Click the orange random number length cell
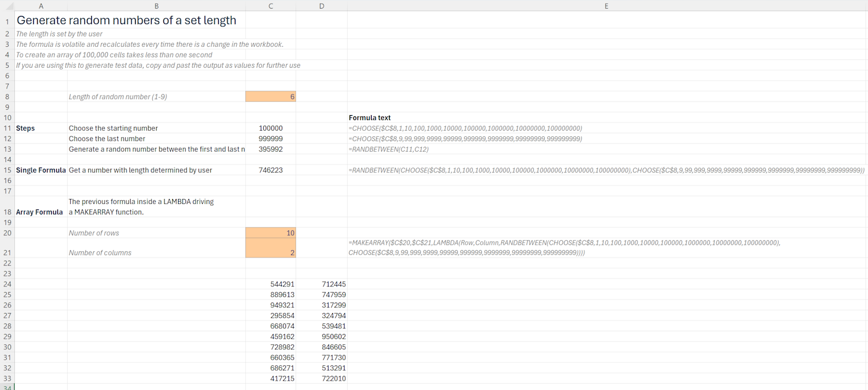Screen dimensions: 868x390 [271, 97]
